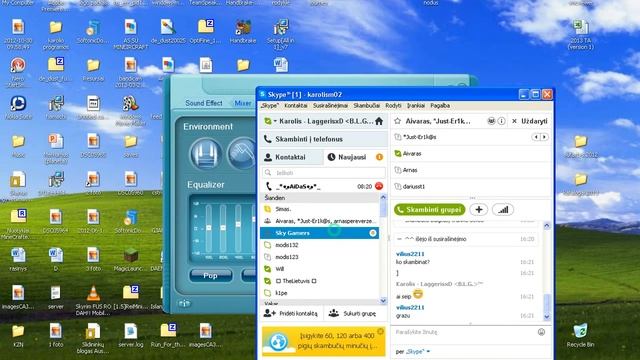Select Simas. in recent list

click(x=320, y=209)
